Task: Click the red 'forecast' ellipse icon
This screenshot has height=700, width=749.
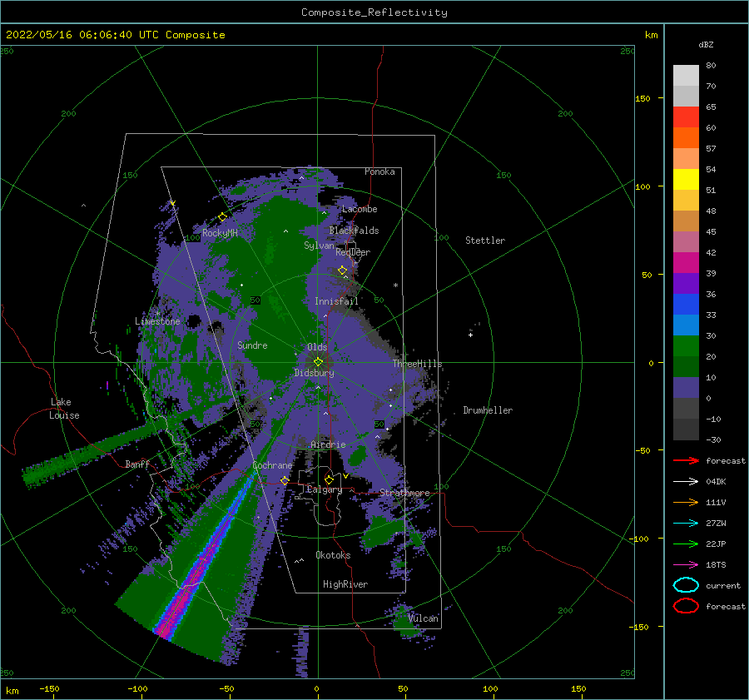Action: point(686,606)
